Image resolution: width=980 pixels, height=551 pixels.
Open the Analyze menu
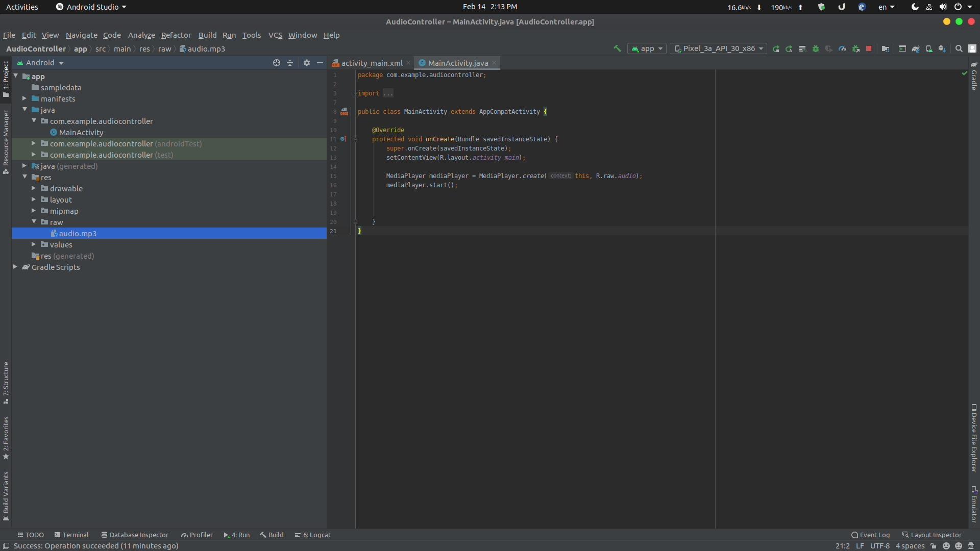coord(141,35)
